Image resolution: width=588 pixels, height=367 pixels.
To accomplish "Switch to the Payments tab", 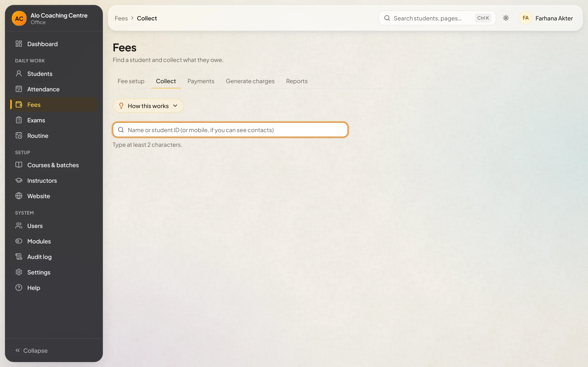I will (201, 81).
